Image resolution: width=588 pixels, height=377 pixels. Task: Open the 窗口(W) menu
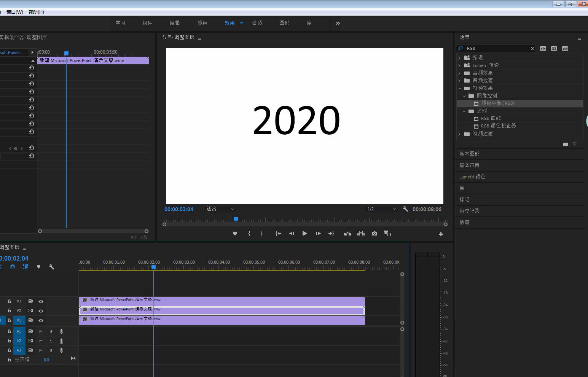14,12
